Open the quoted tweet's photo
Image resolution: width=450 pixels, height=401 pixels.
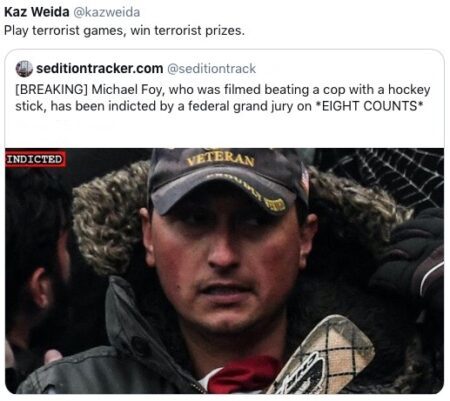tap(224, 271)
